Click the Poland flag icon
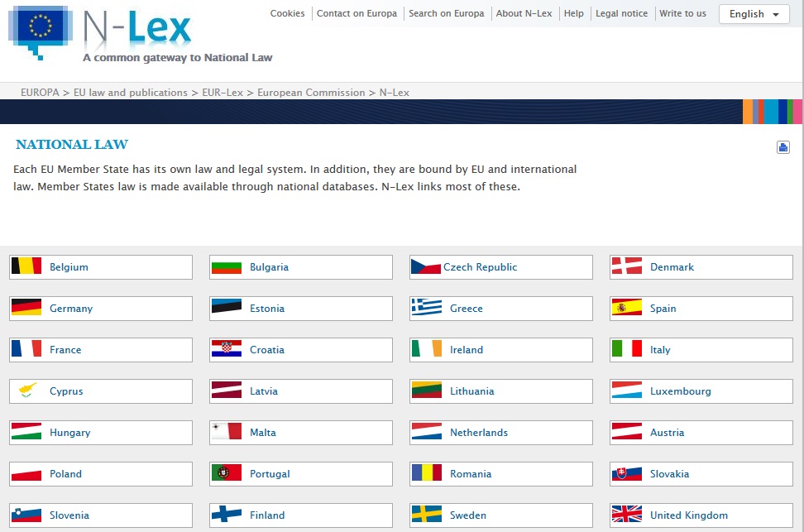The width and height of the screenshot is (804, 532). (x=26, y=473)
